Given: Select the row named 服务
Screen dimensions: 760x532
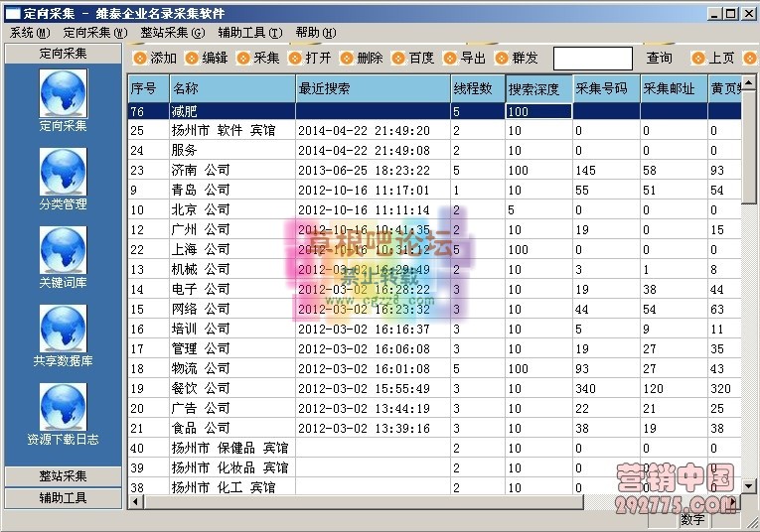Looking at the screenshot, I should 435,151.
